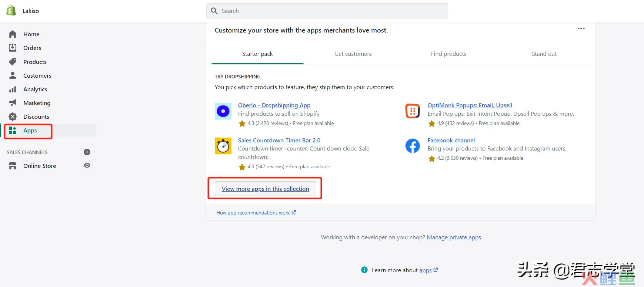
Task: Click the Products tag icon
Action: tap(13, 62)
